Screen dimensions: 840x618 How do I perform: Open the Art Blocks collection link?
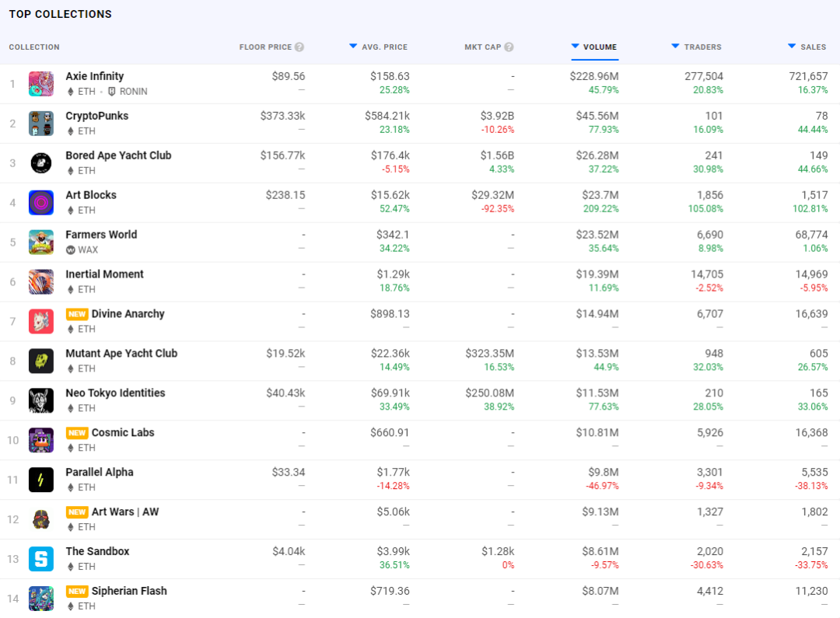point(91,195)
